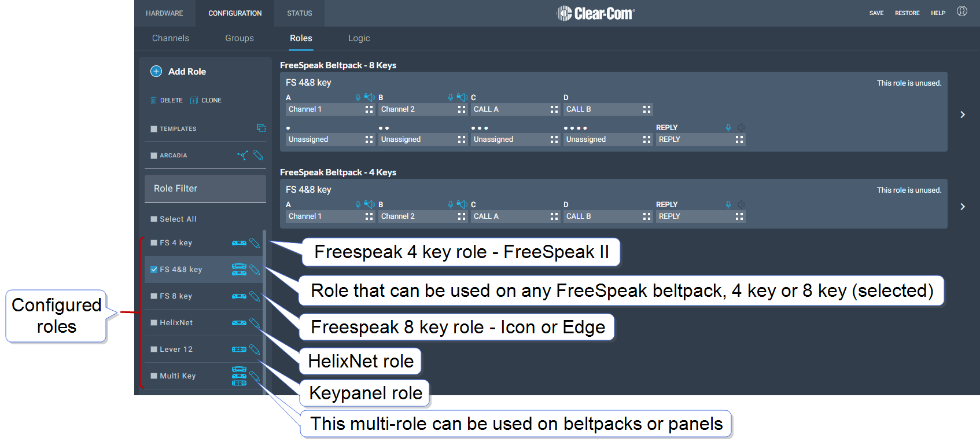Click the pencil edit icon for Lever 12

[255, 350]
